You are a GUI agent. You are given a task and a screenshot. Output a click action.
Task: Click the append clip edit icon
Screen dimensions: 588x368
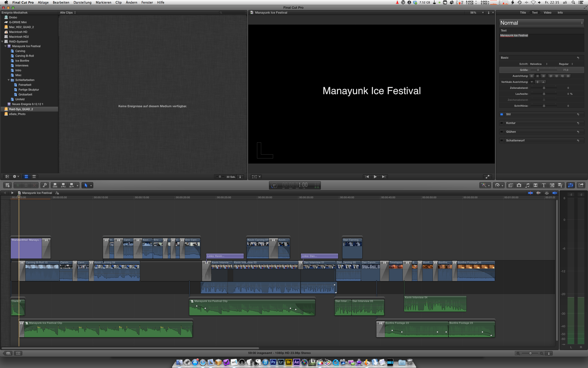(71, 185)
